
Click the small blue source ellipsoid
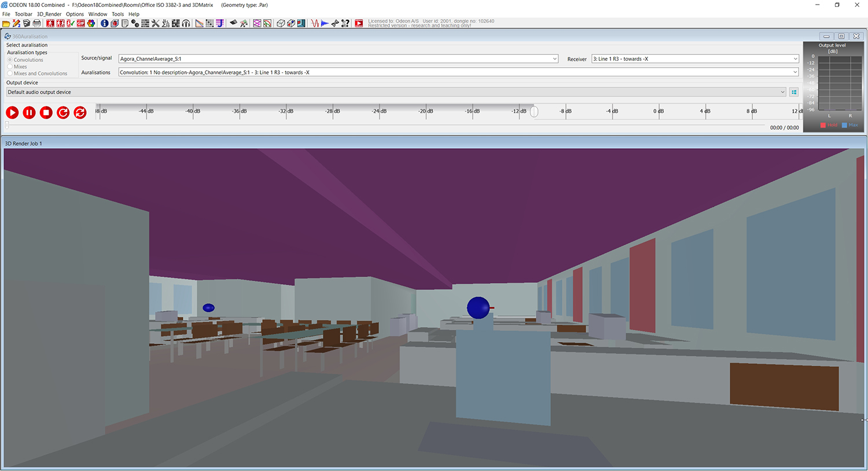click(209, 308)
